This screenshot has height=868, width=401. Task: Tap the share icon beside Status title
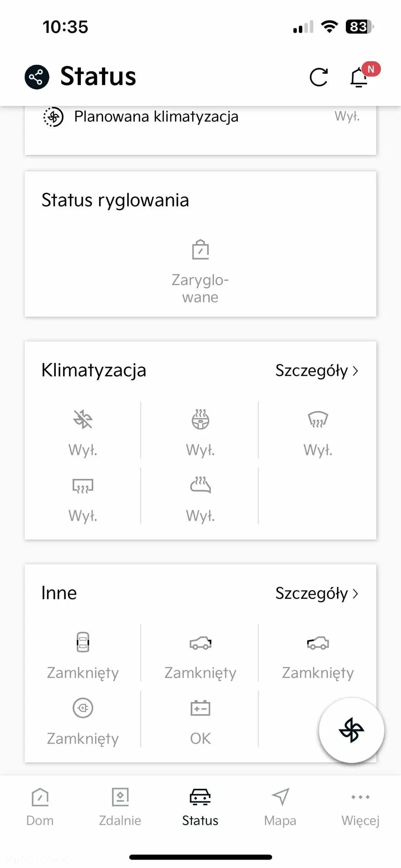coord(37,77)
